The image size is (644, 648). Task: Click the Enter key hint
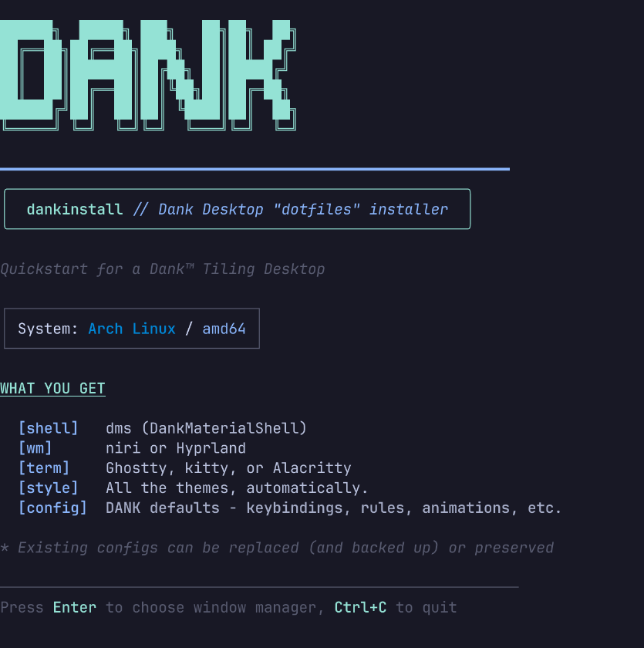[x=75, y=608]
